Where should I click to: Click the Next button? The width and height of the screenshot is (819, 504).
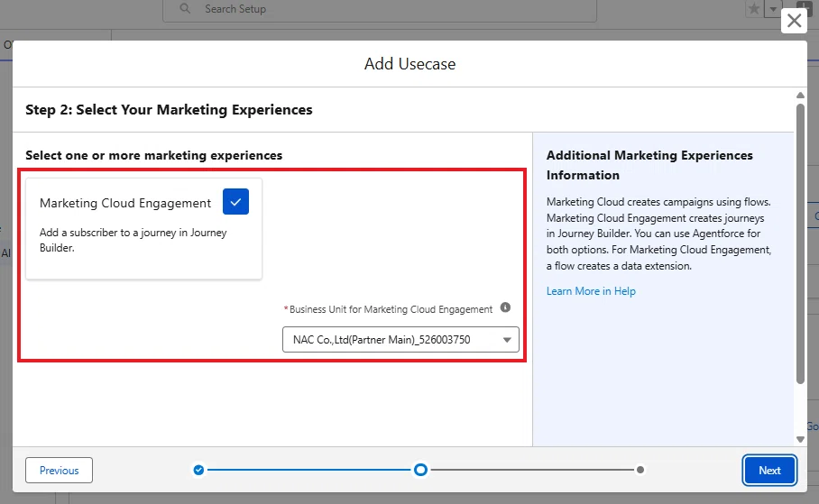coord(769,470)
